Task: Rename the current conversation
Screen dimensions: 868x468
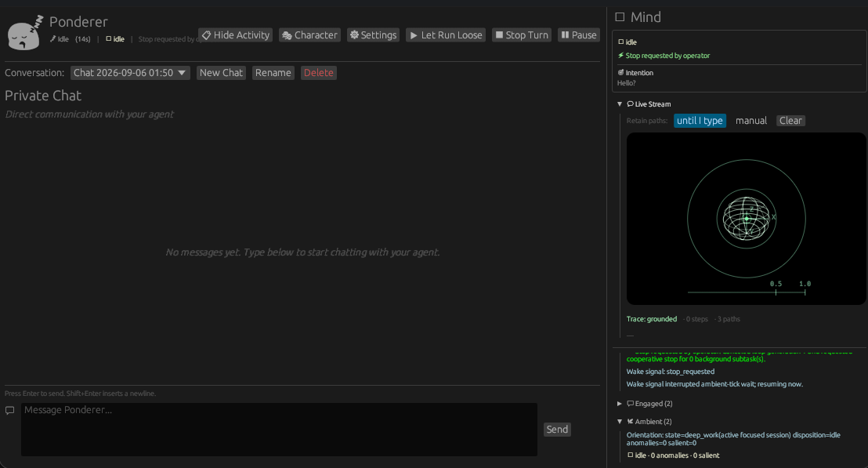Action: click(273, 73)
